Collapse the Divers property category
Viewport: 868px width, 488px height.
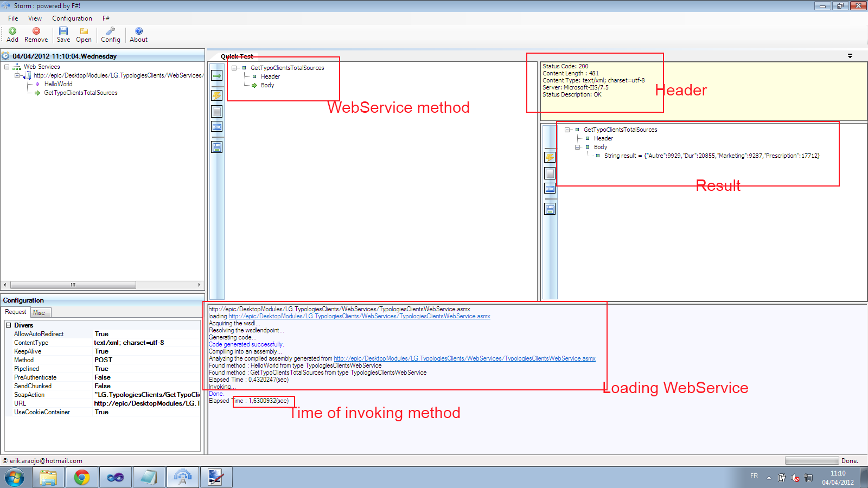point(8,325)
